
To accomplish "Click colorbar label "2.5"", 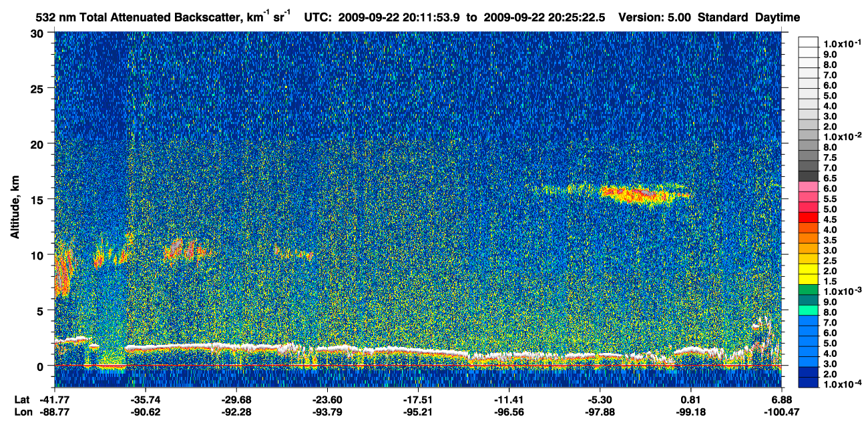I will pos(831,261).
